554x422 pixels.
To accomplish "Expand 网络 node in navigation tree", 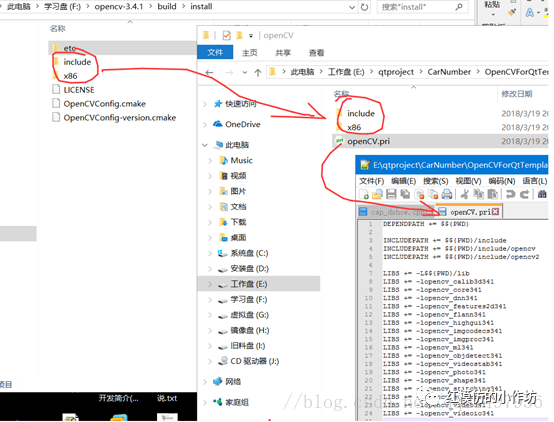I will coord(205,382).
